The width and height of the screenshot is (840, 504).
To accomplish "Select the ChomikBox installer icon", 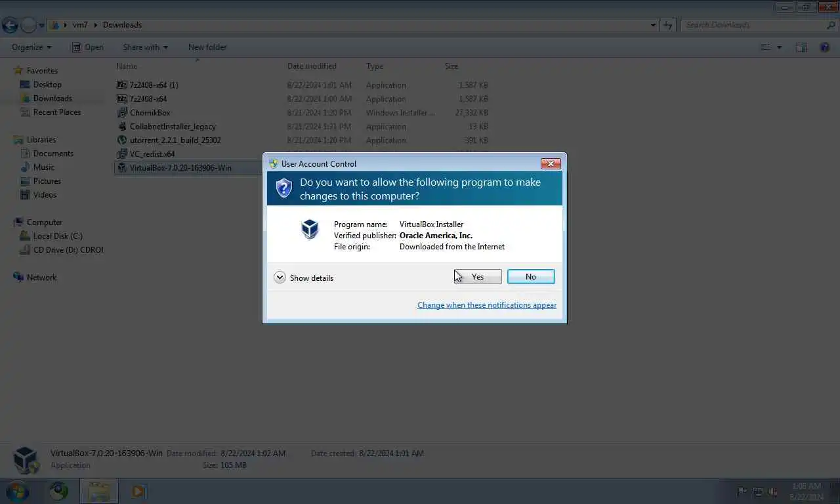I will pyautogui.click(x=122, y=112).
